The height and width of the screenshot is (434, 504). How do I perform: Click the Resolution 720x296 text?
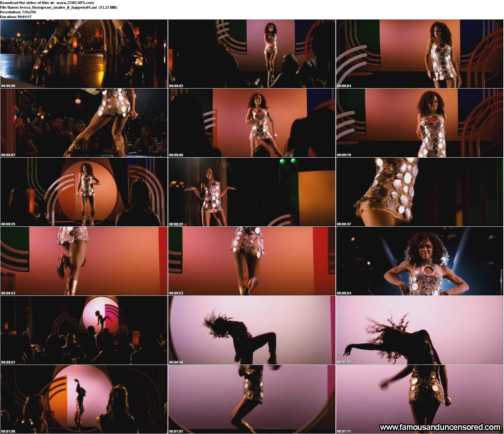coord(18,12)
